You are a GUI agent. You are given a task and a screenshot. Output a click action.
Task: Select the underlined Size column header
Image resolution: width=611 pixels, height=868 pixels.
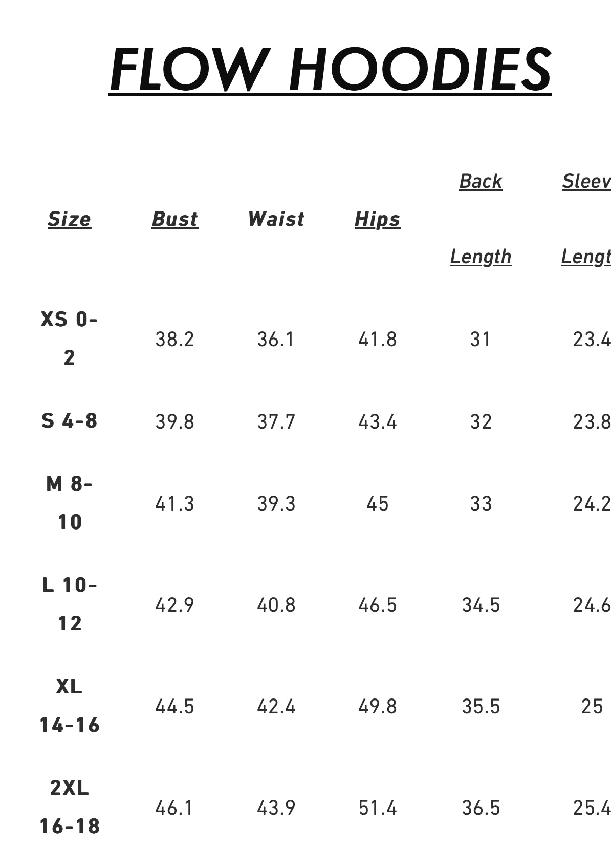tap(69, 219)
